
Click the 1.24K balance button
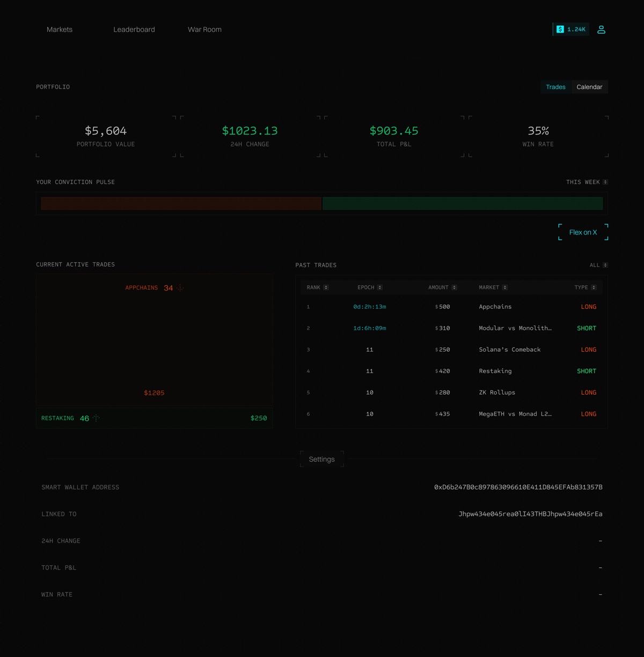[x=571, y=29]
